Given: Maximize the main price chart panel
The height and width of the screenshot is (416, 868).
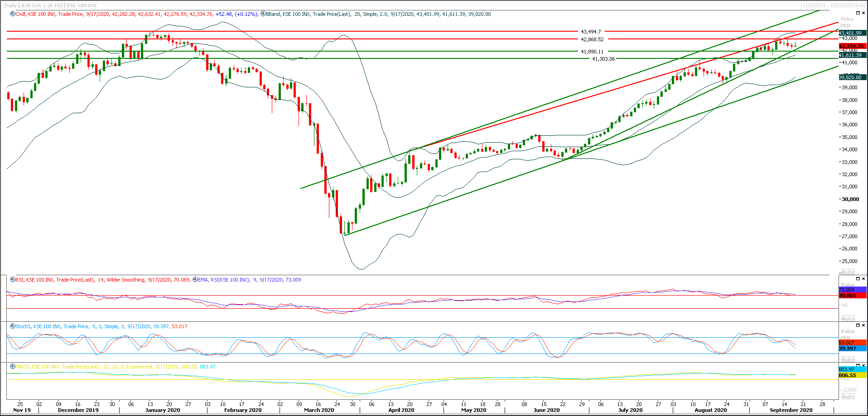Looking at the screenshot, I should pyautogui.click(x=858, y=13).
